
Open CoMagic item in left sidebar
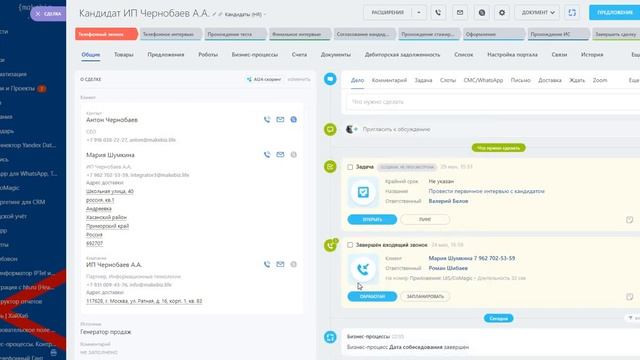point(10,188)
